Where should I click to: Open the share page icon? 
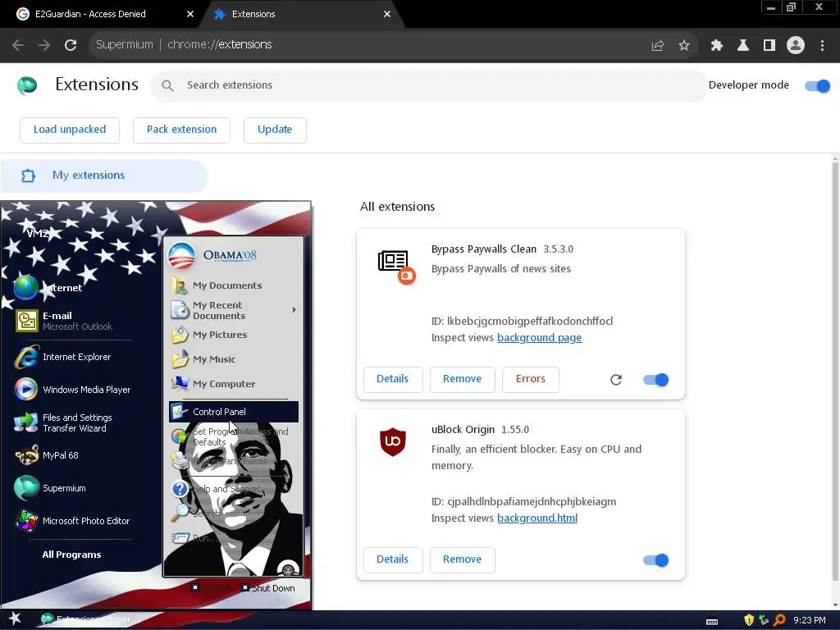point(658,46)
